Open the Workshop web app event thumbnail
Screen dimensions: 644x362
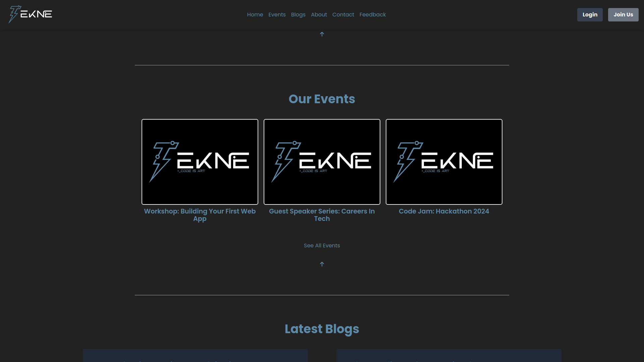pos(200,162)
